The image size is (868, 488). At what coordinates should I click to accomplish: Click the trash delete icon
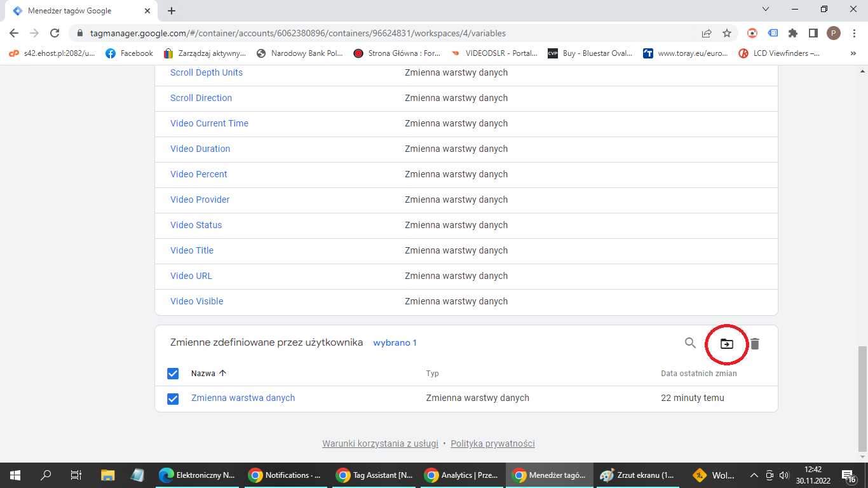click(754, 344)
